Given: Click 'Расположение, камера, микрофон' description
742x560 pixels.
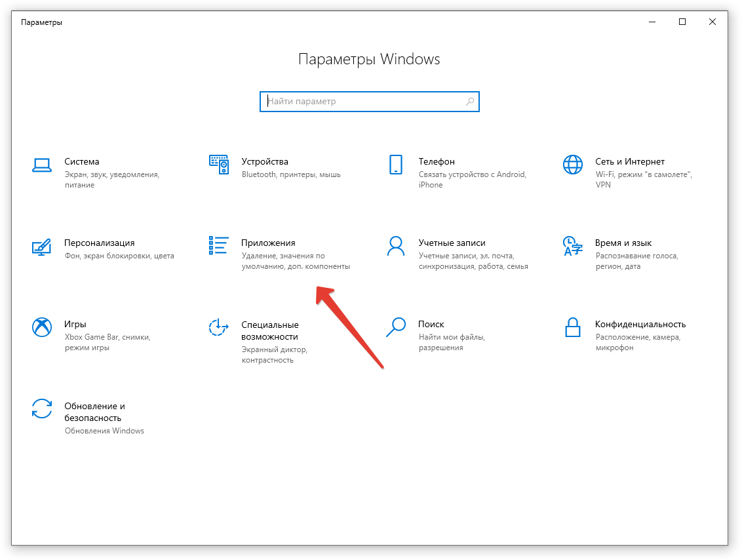Looking at the screenshot, I should coord(638,342).
